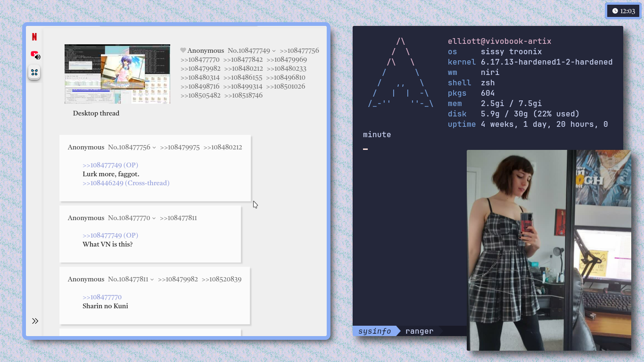Click the kernel version "6.17.13-hardened1-2-hardened"

click(x=546, y=62)
